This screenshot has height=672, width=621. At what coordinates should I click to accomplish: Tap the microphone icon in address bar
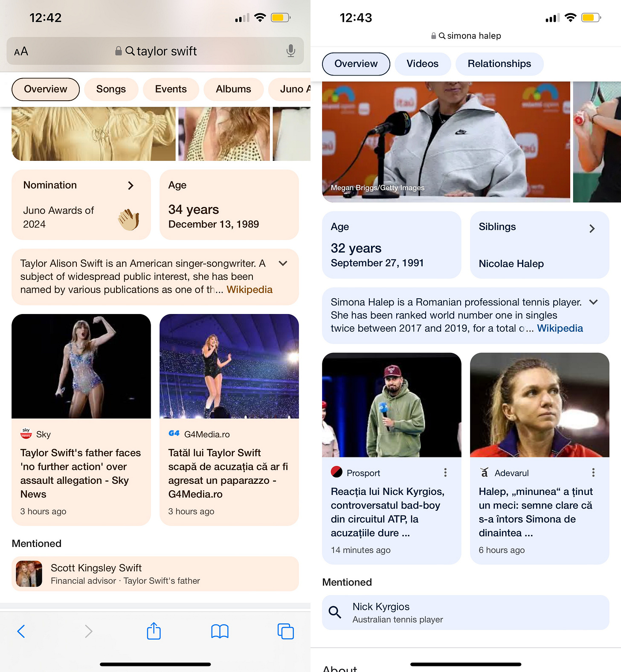[290, 51]
